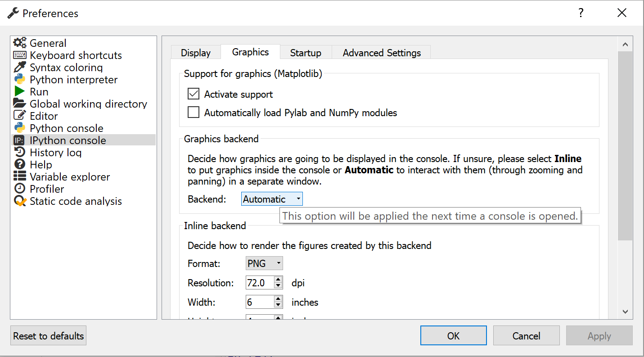Uncheck the Activate support checkbox
The width and height of the screenshot is (644, 357).
click(x=194, y=94)
